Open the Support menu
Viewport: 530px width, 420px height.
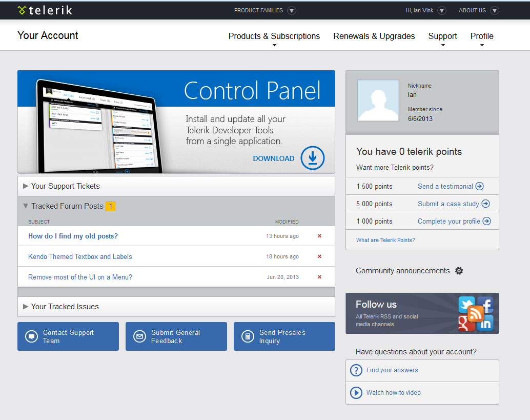pos(442,36)
